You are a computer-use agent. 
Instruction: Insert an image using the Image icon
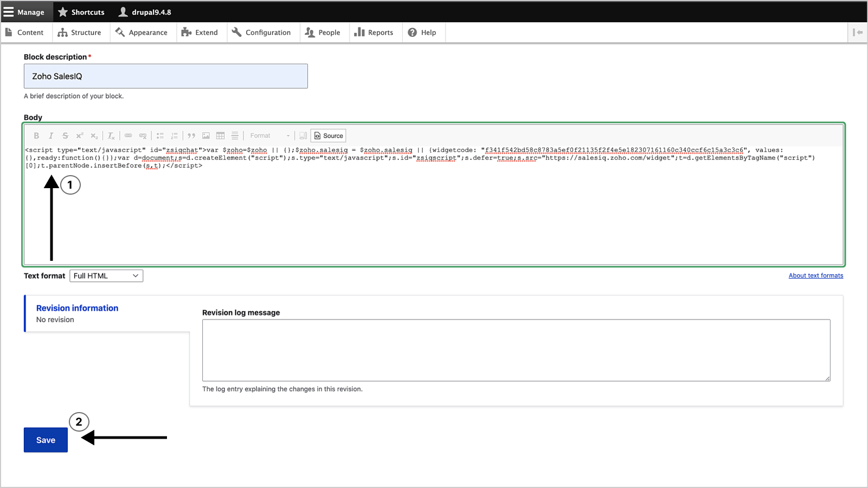click(206, 136)
